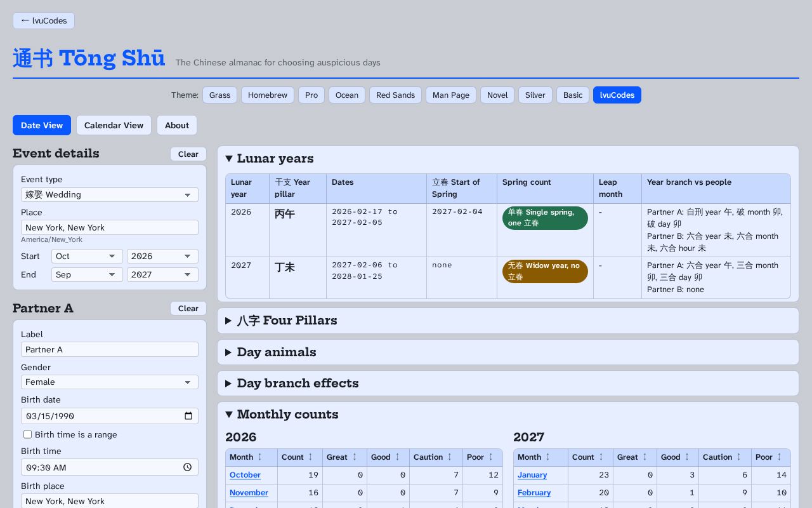The width and height of the screenshot is (812, 508).
Task: Focus the event Place input field
Action: coord(110,227)
